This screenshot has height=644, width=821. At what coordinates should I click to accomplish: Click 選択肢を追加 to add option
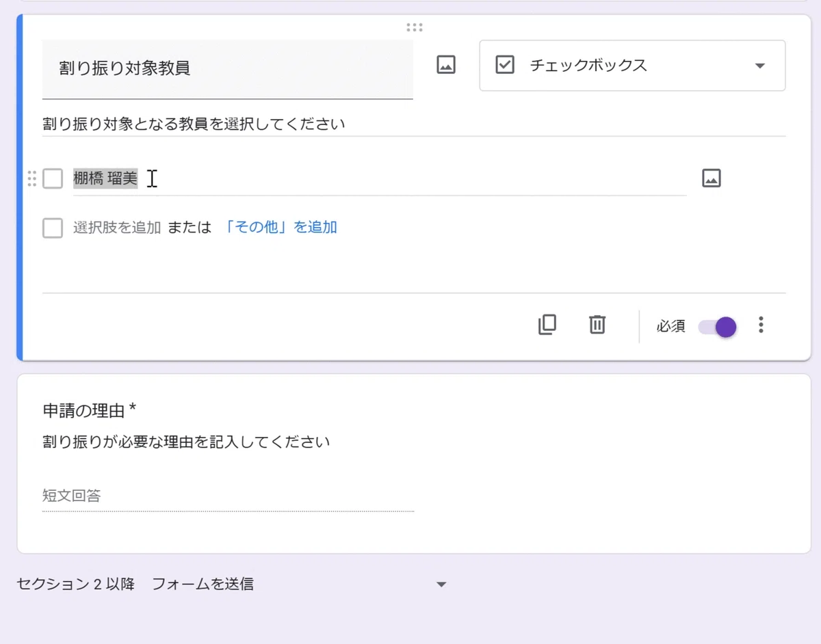coord(117,228)
